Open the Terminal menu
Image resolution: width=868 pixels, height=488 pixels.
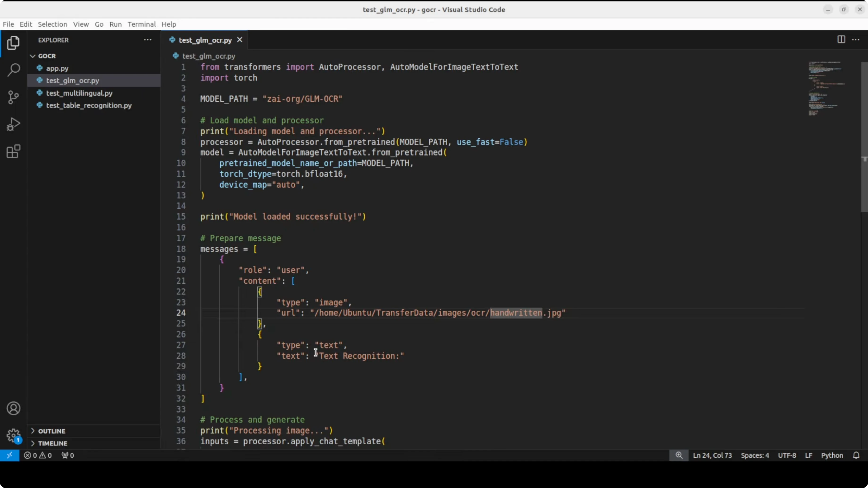[142, 24]
